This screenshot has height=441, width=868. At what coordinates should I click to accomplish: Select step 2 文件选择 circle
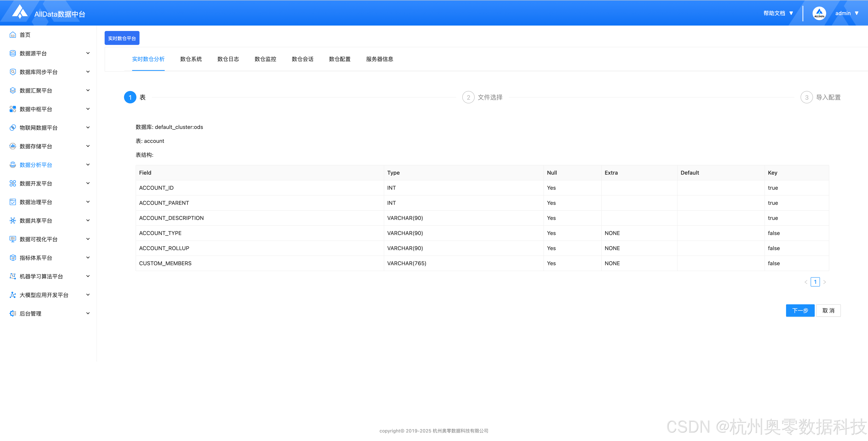click(468, 97)
